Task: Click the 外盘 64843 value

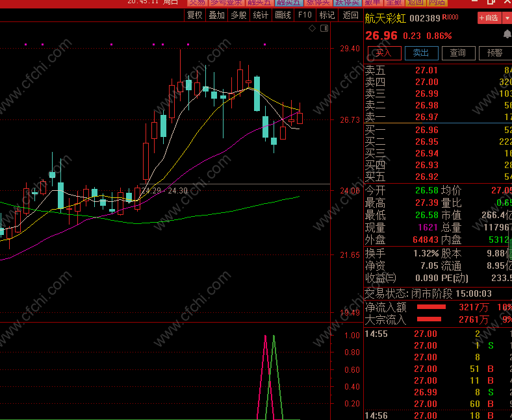Action: click(x=426, y=240)
